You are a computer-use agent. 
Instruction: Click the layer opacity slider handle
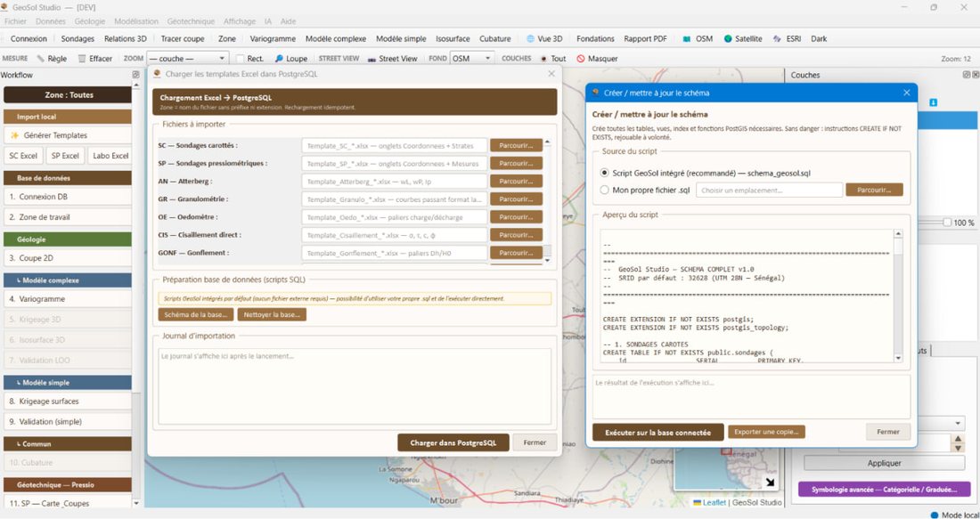(947, 223)
